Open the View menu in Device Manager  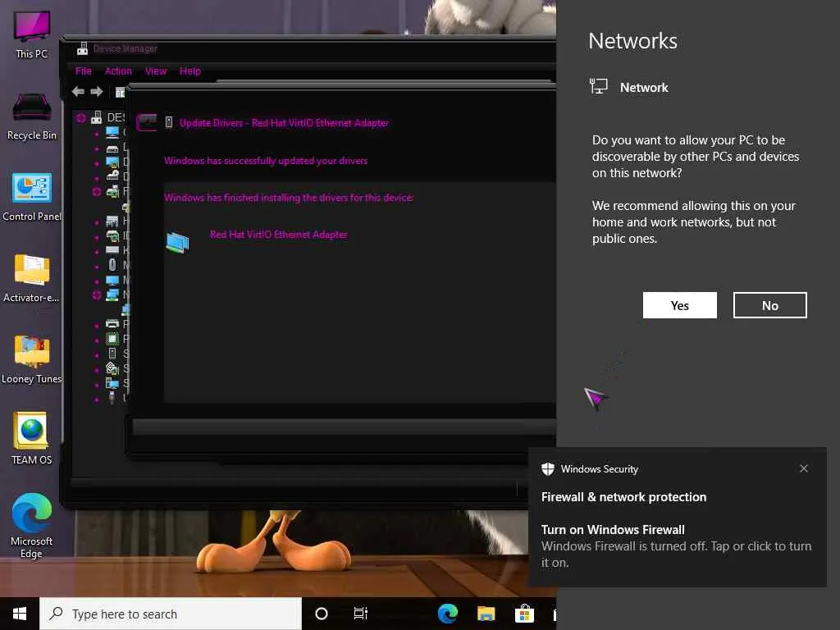(155, 71)
